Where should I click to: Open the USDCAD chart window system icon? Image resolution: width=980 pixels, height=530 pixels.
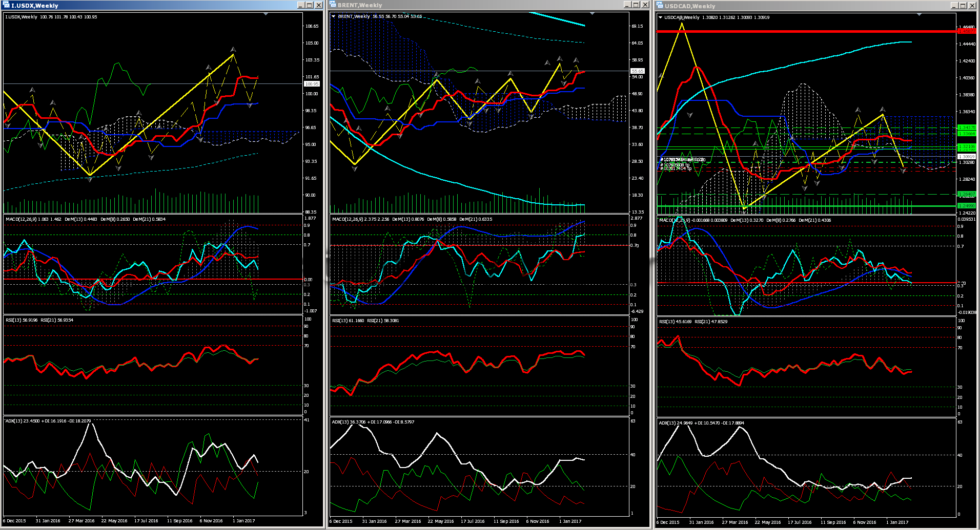pyautogui.click(x=660, y=6)
